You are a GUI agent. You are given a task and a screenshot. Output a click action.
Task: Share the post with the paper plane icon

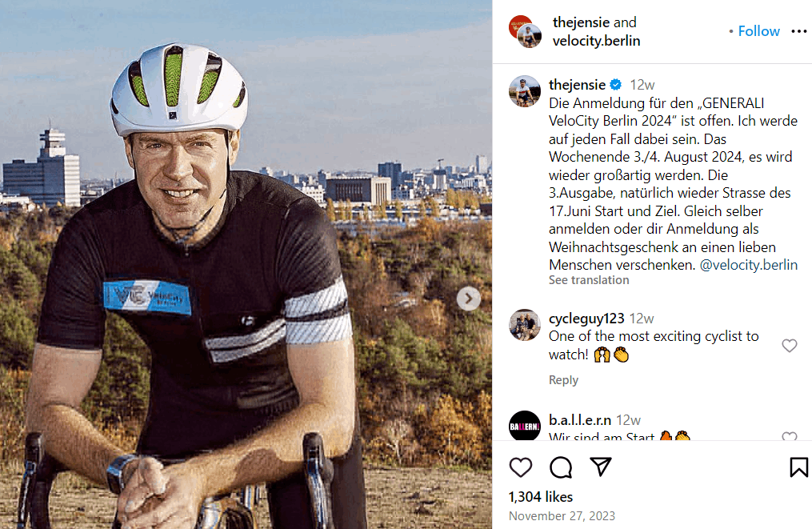coord(599,467)
